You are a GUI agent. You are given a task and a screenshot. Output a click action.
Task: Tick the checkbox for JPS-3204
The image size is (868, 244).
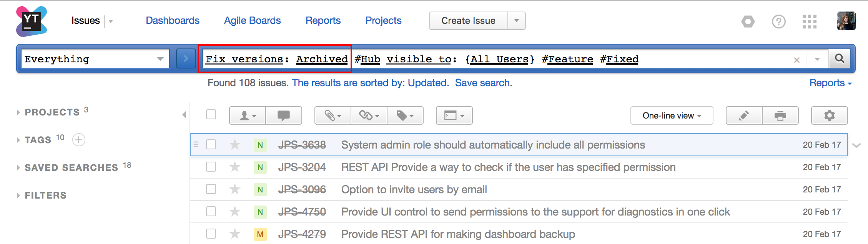tap(211, 167)
